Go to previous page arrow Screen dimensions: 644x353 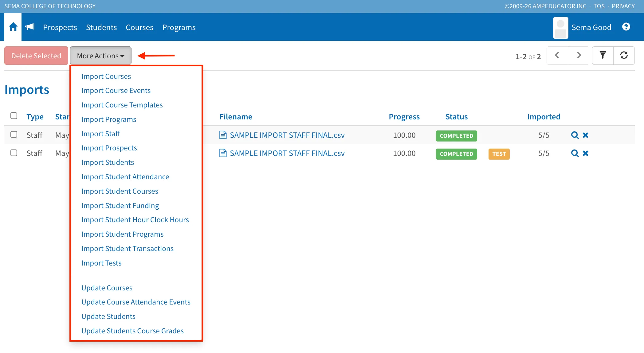tap(557, 56)
